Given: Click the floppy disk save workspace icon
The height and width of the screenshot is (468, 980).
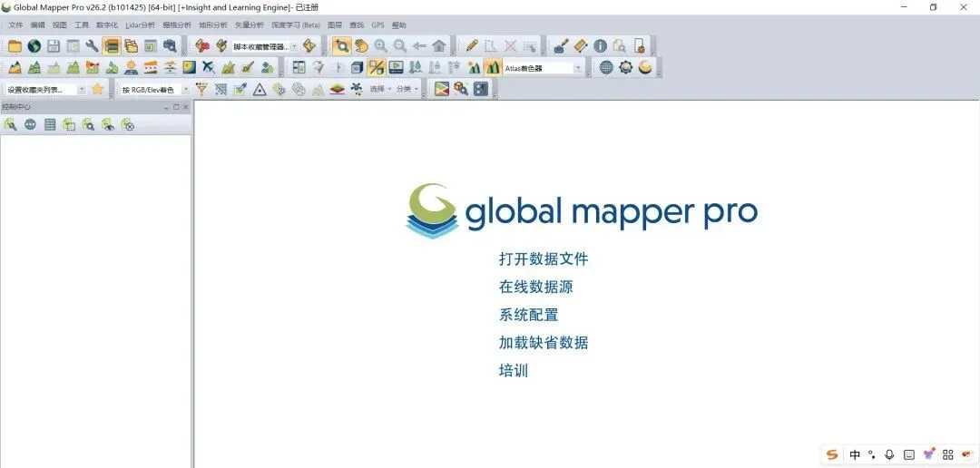Looking at the screenshot, I should 54,45.
